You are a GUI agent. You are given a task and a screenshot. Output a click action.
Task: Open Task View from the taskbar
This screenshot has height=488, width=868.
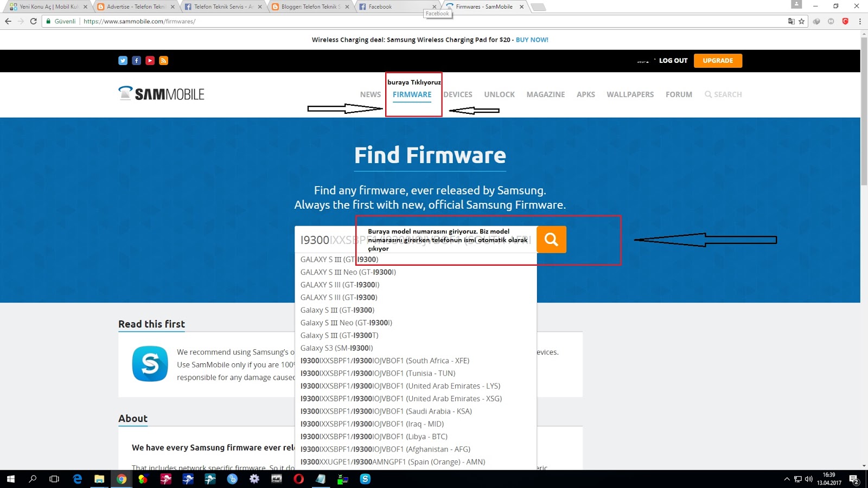(54, 479)
